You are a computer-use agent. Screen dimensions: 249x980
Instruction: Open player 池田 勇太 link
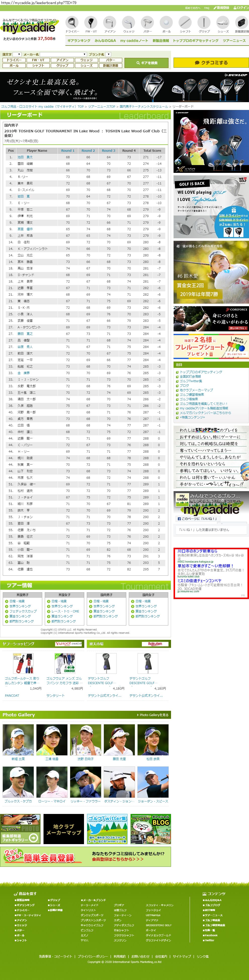coord(25,157)
